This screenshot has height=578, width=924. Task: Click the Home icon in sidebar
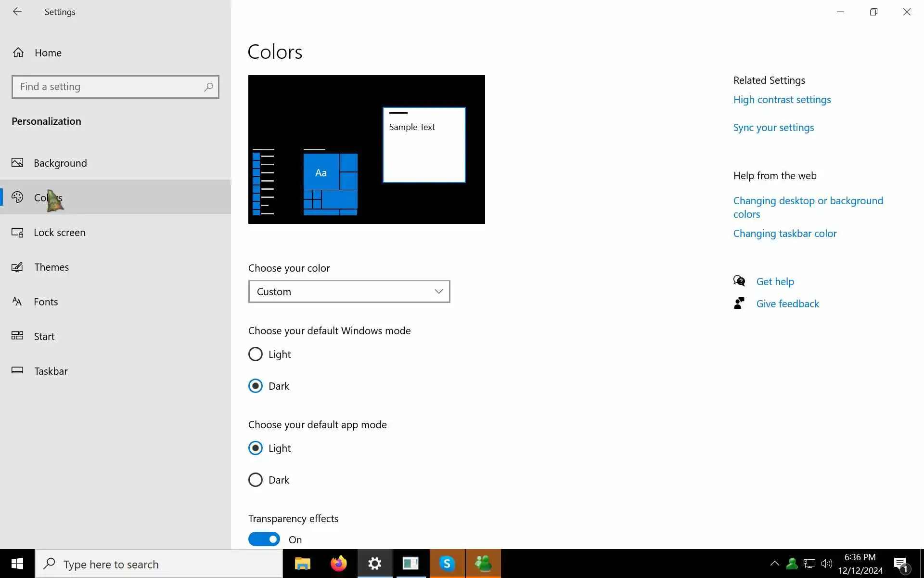[18, 53]
